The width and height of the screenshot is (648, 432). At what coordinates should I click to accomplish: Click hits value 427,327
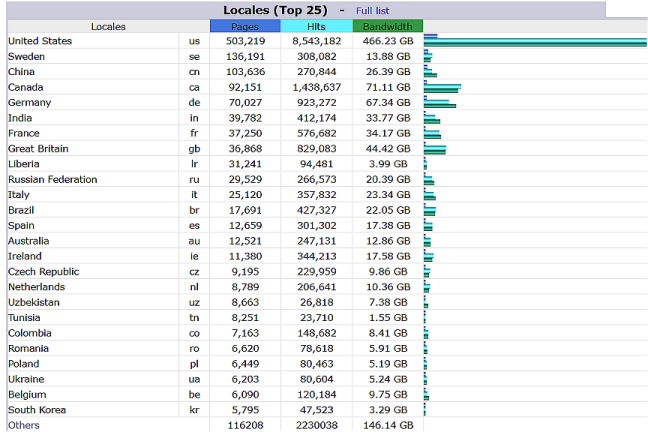pos(317,210)
